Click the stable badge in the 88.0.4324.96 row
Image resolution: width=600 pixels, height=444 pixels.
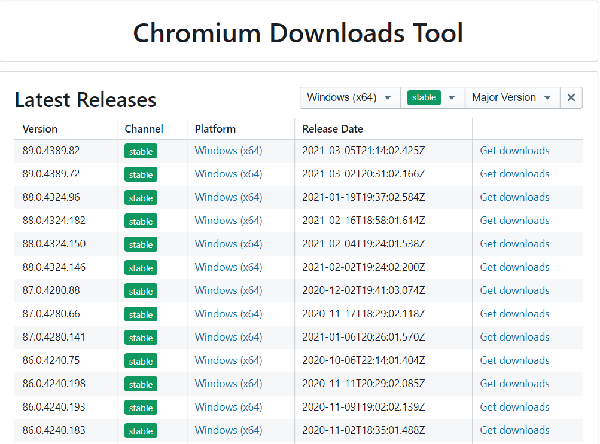[x=140, y=198]
